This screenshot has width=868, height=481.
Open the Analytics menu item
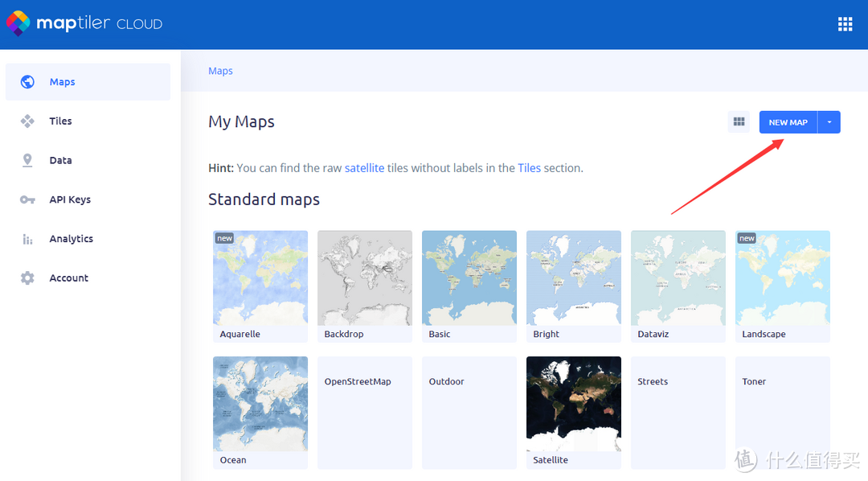click(71, 239)
